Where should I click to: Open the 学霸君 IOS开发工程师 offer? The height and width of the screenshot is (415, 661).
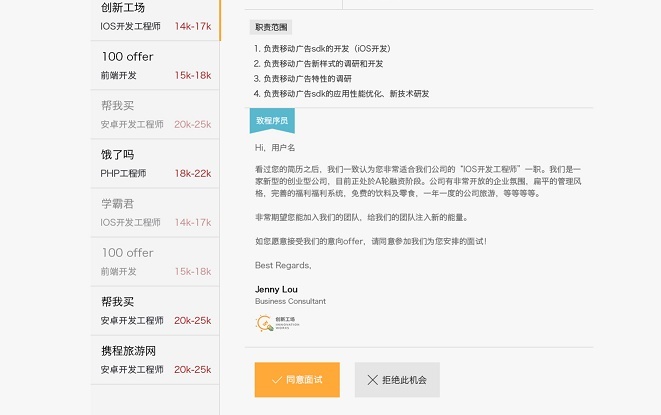pos(155,213)
